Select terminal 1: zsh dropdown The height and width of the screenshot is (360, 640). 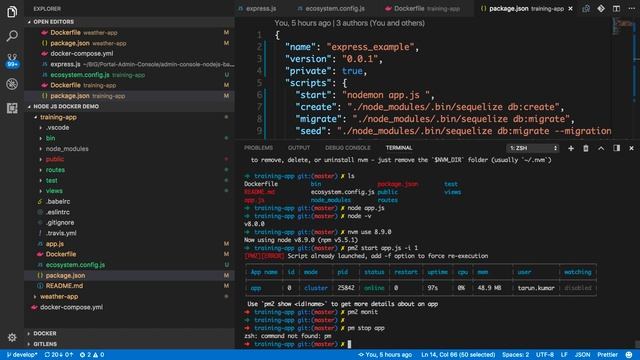pos(533,148)
